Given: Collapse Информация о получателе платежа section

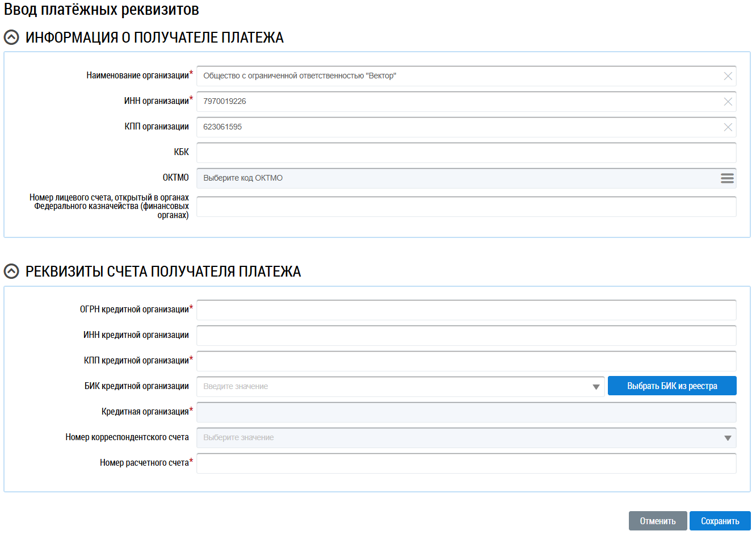Looking at the screenshot, I should [11, 38].
